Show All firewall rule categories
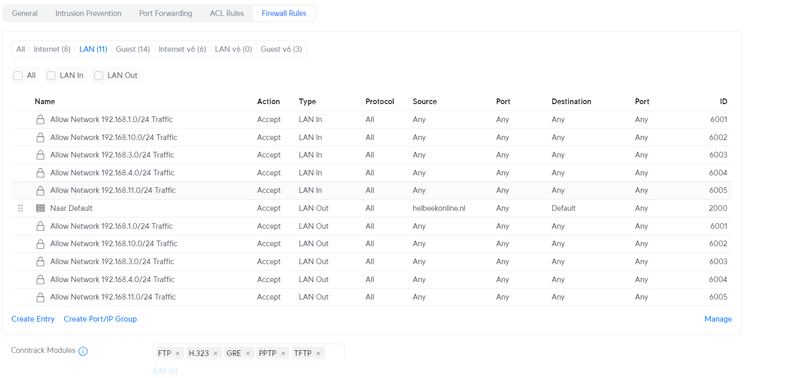This screenshot has width=800, height=378. [20, 49]
